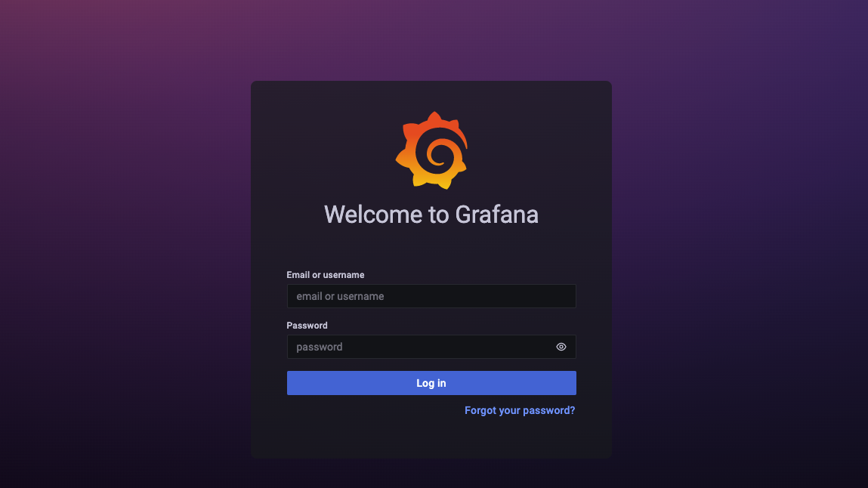Click the orange spiral center of the logo
The height and width of the screenshot is (488, 868).
437,155
